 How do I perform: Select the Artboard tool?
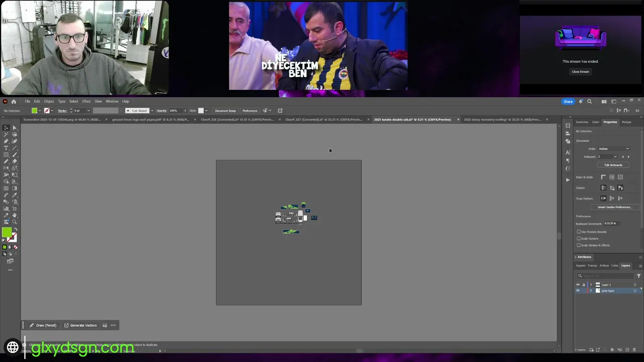[x=14, y=209]
